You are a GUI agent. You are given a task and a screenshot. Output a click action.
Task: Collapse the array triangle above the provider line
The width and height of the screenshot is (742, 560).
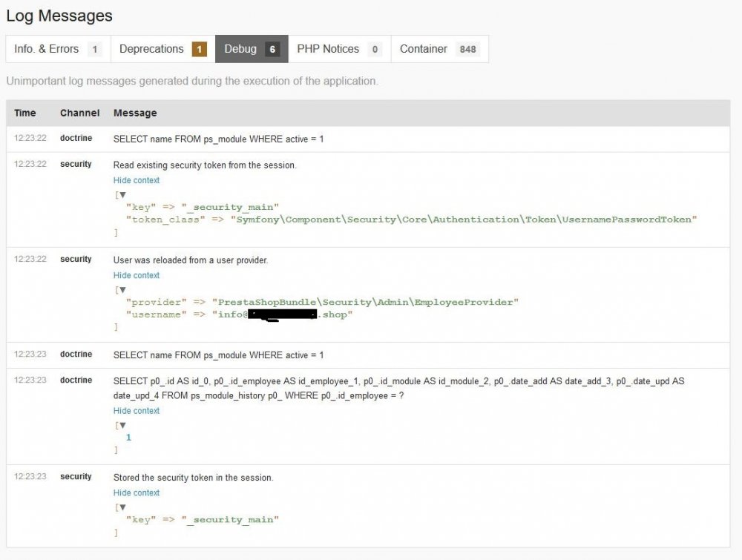point(122,289)
